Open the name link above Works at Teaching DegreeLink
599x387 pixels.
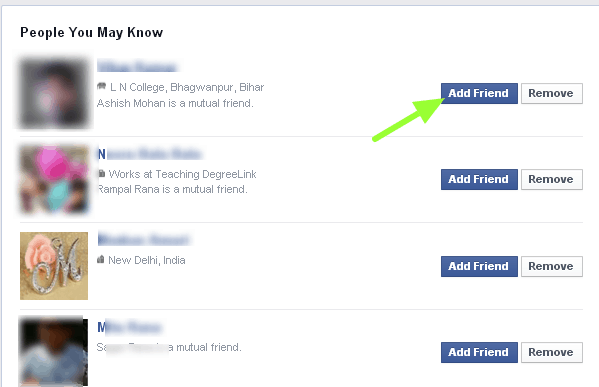[149, 154]
